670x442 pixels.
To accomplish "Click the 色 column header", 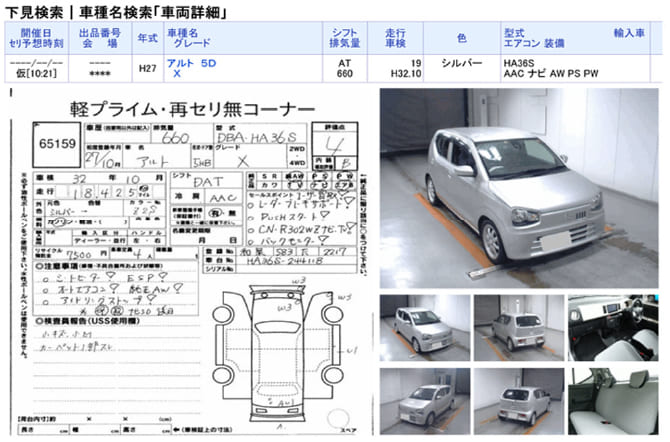I will tap(462, 38).
